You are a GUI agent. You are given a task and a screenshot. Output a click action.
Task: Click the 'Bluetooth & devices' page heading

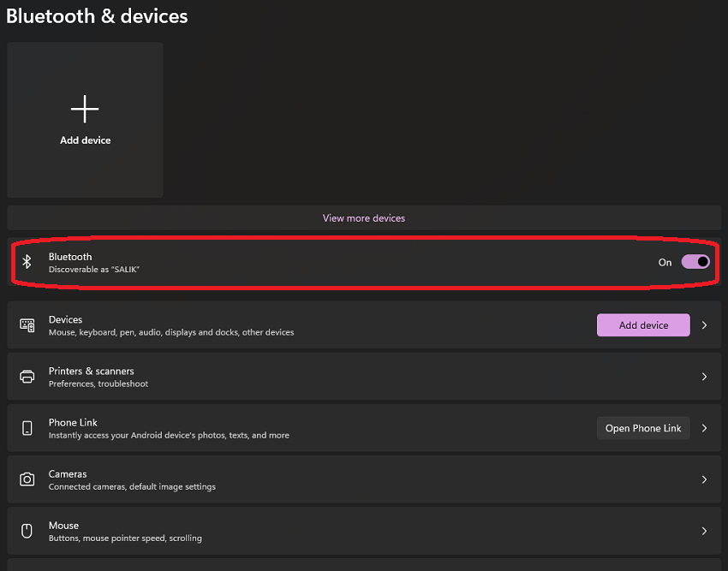point(97,16)
